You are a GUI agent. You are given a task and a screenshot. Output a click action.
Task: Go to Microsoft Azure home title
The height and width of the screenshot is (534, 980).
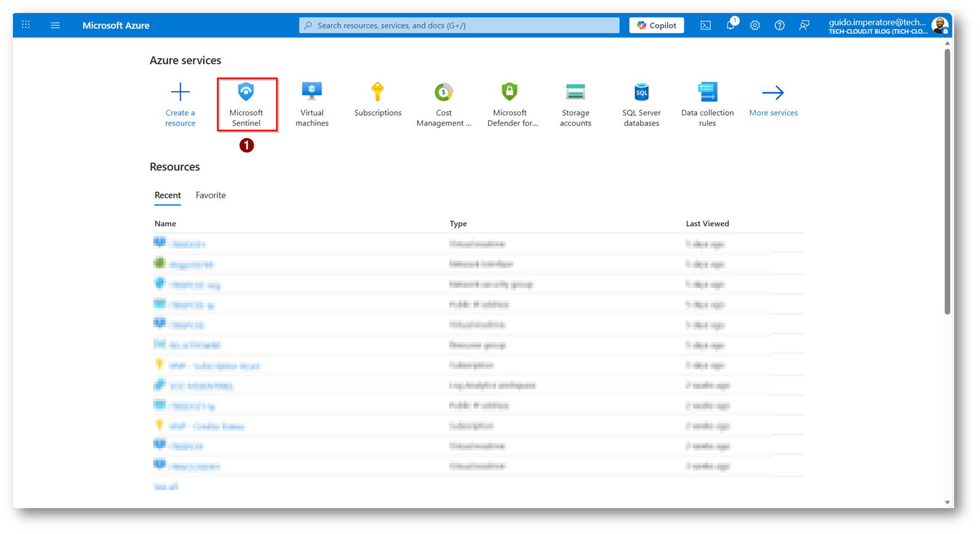tap(116, 25)
